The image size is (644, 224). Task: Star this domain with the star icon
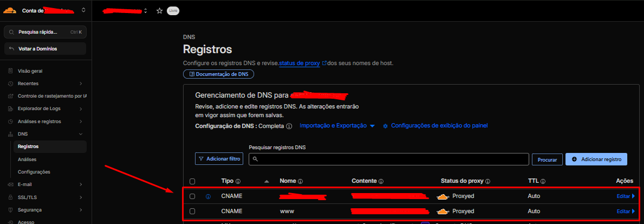click(x=159, y=11)
